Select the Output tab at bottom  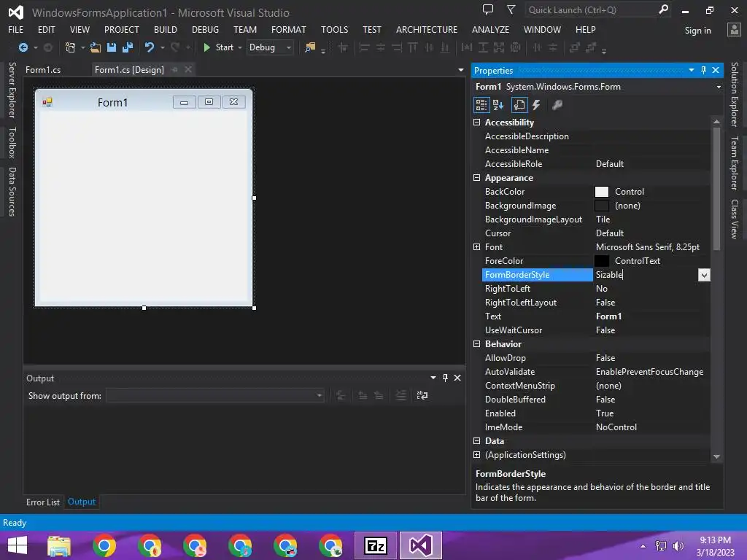[x=82, y=502]
